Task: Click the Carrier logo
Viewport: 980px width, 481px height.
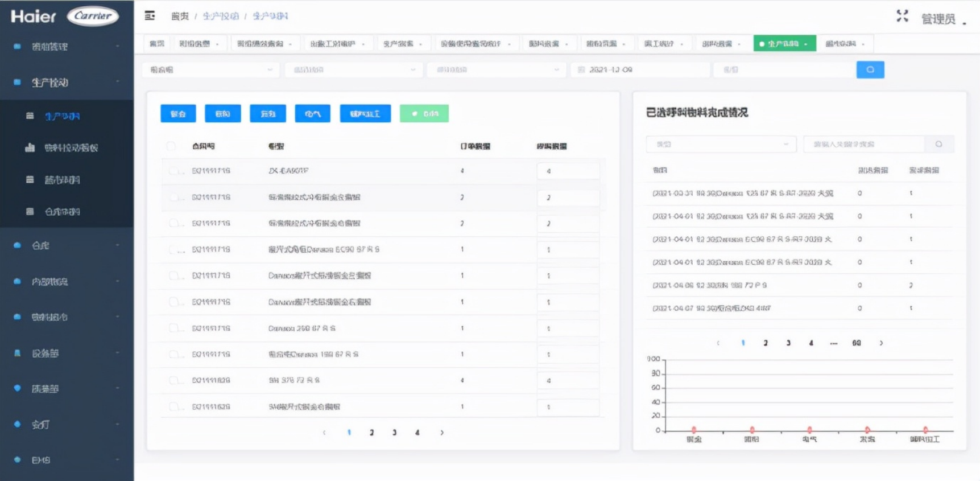Action: [93, 16]
